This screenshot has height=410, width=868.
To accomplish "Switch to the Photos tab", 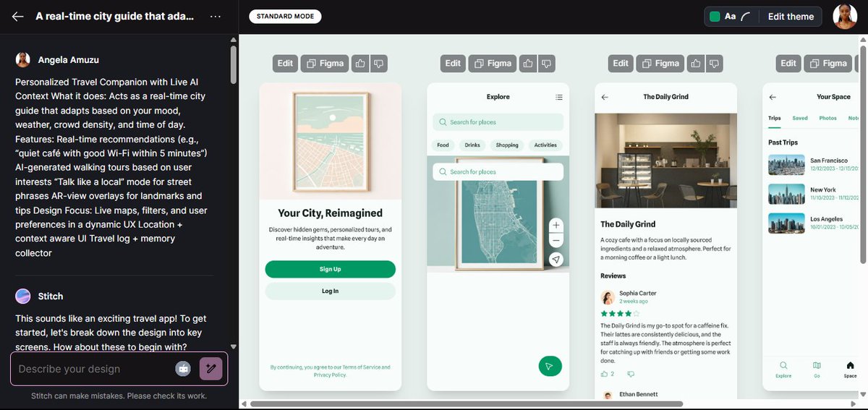I will [x=827, y=118].
